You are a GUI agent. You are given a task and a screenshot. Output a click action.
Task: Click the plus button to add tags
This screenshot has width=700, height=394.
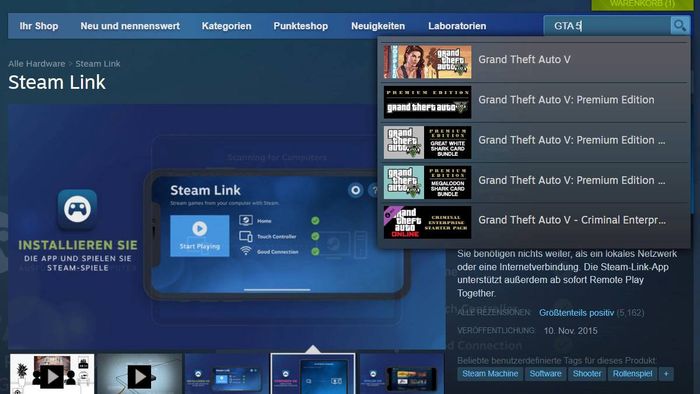tap(666, 374)
